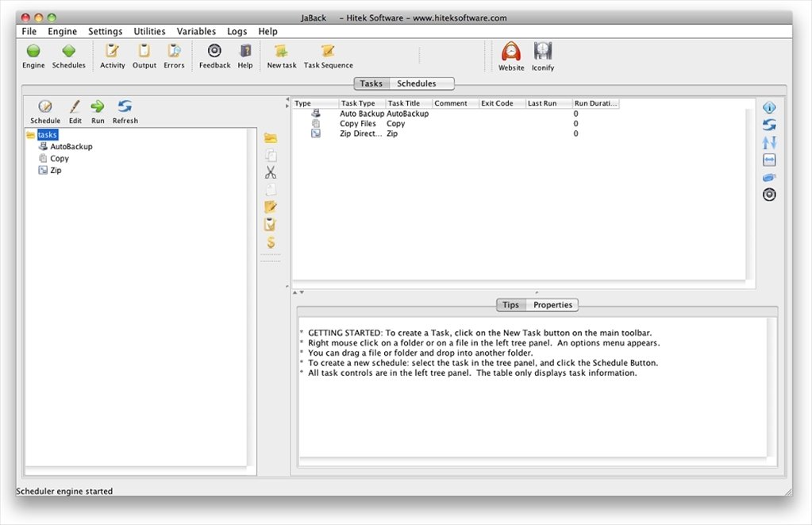Screen dimensions: 812x525
Task: Open the Help menu in menu bar
Action: click(x=267, y=32)
